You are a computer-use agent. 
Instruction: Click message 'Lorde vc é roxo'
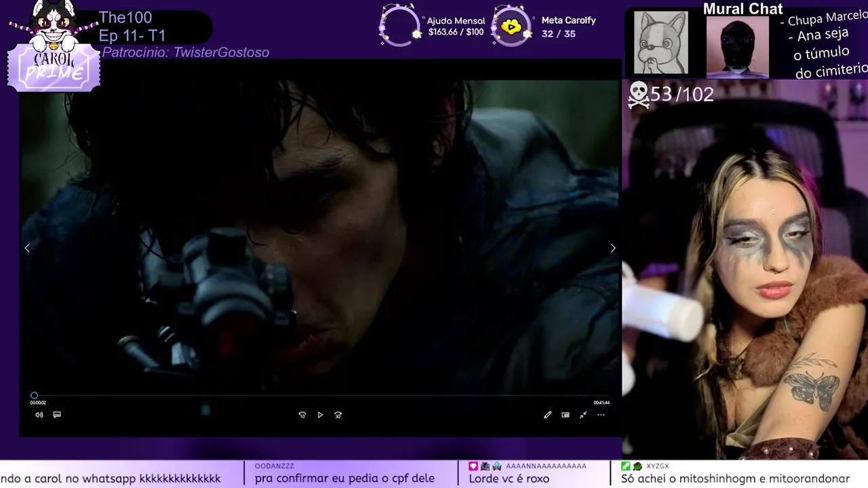509,479
